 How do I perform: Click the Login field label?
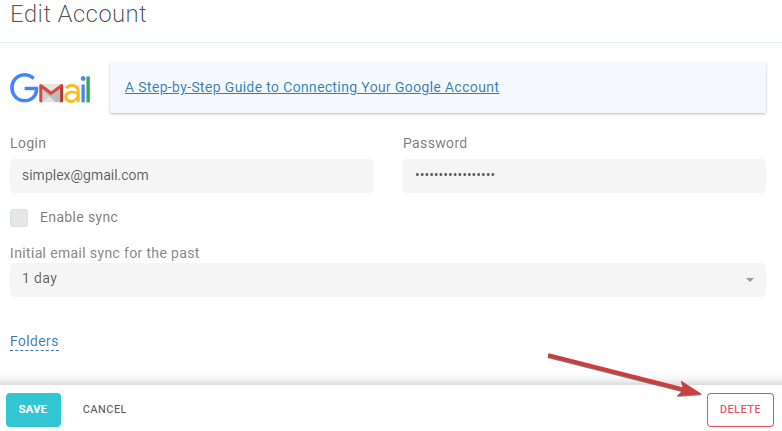click(28, 143)
